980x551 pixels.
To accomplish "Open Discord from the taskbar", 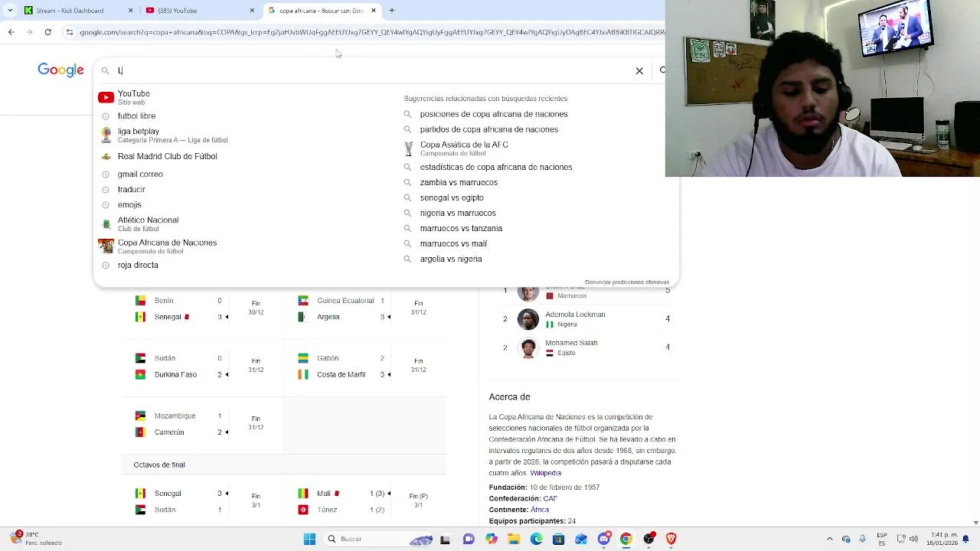I will [x=603, y=539].
